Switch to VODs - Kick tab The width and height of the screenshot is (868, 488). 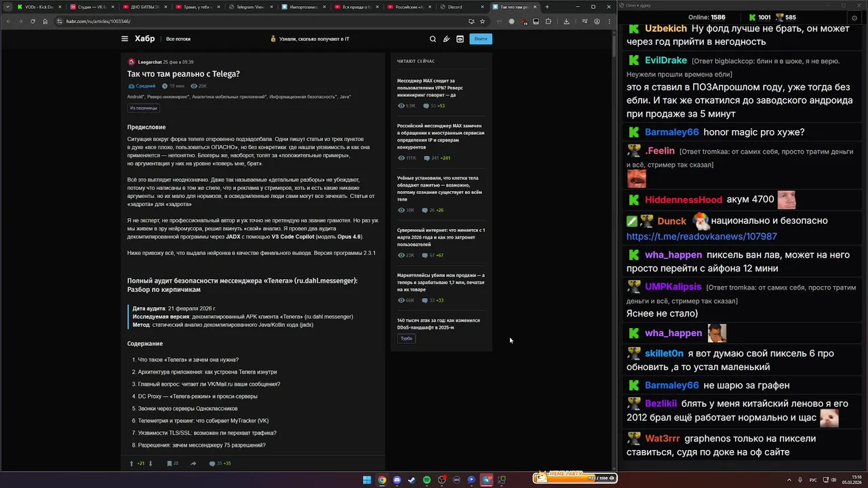point(39,7)
